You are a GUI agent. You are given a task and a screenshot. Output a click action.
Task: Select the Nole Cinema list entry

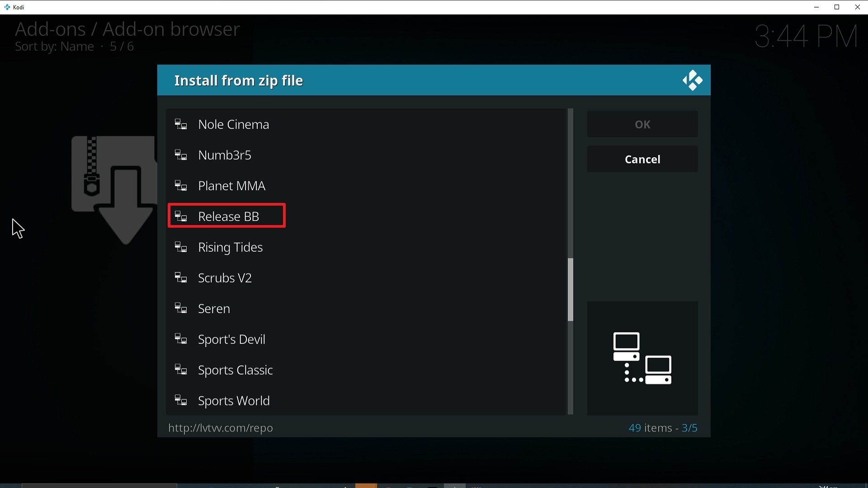tap(366, 124)
